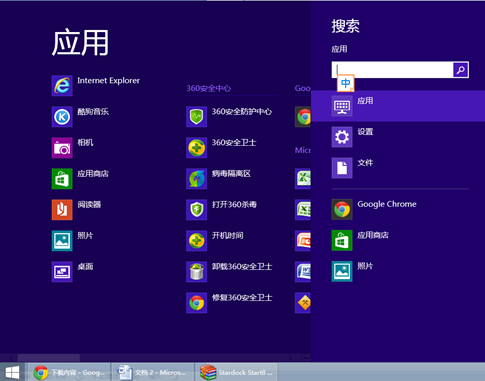This screenshot has width=485, height=381.
Task: Switch to Chrome 下载内容 taskbar window
Action: [69, 372]
